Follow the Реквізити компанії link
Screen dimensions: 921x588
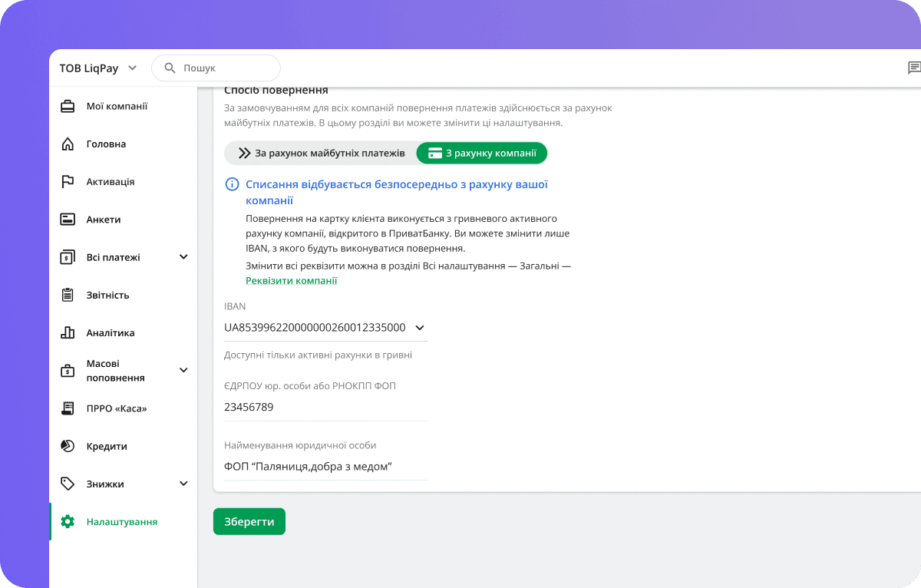point(291,281)
